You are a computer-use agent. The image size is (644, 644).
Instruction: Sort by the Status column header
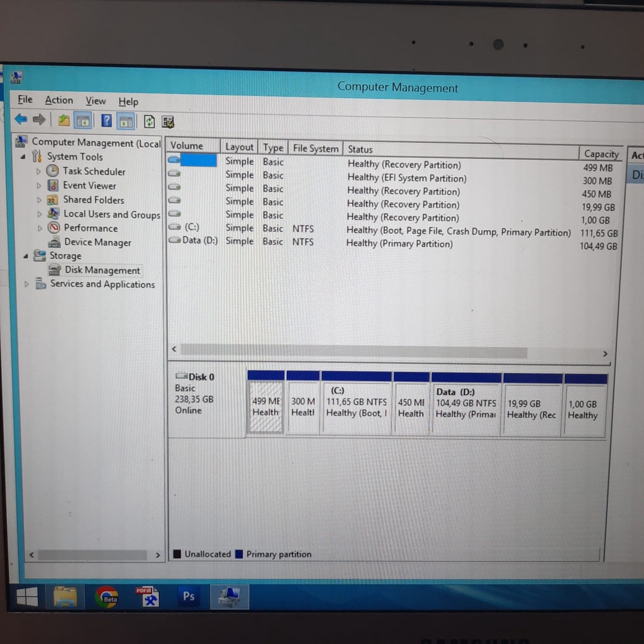(461, 151)
